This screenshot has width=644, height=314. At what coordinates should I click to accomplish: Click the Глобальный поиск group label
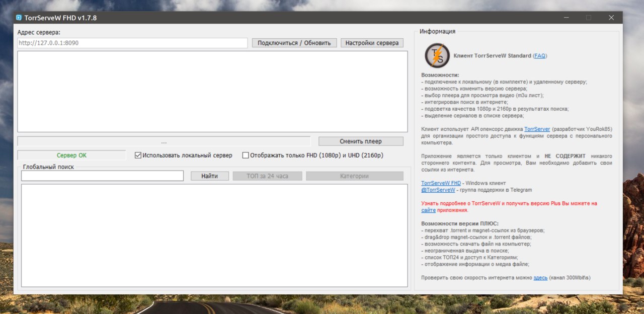pos(48,167)
